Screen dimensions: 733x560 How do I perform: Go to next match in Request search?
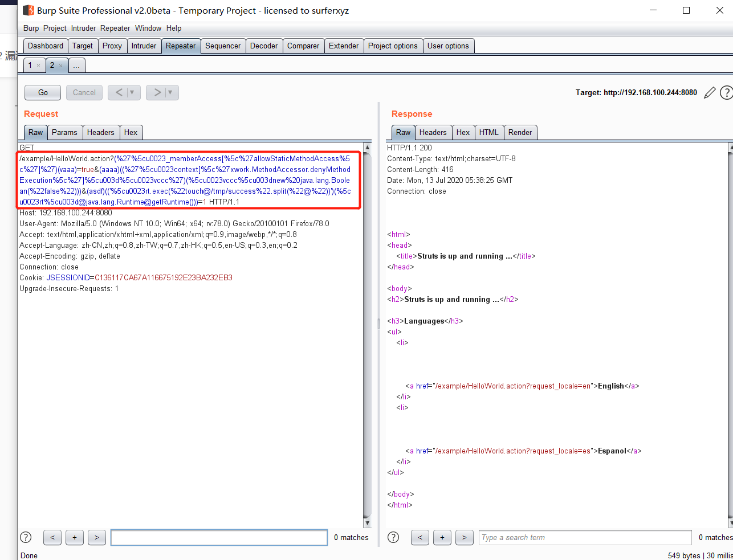[97, 537]
